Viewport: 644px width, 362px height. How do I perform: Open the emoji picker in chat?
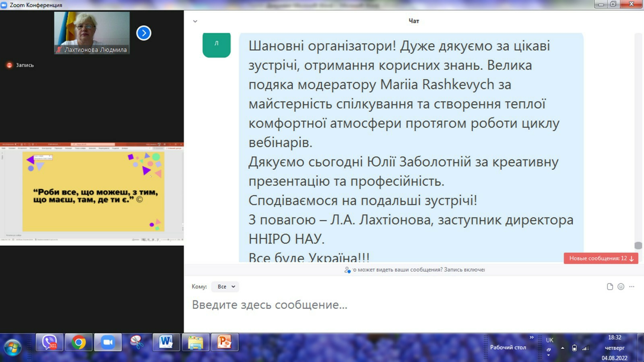coord(621,287)
